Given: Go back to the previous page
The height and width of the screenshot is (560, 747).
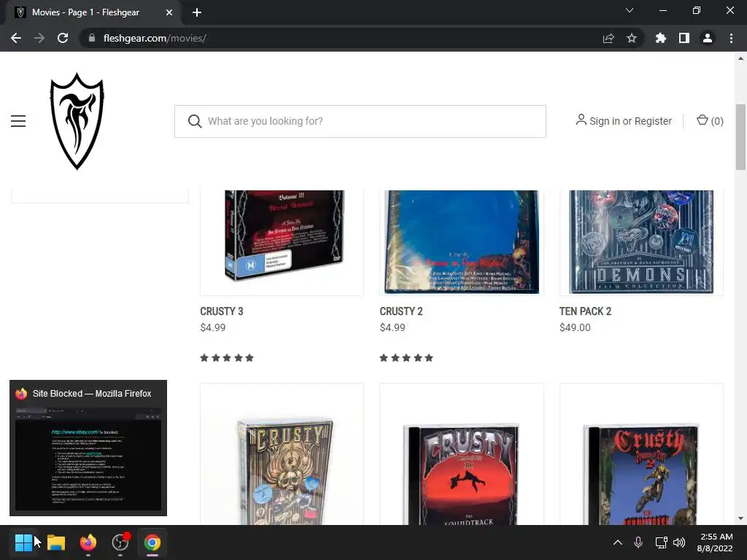Looking at the screenshot, I should pos(16,38).
